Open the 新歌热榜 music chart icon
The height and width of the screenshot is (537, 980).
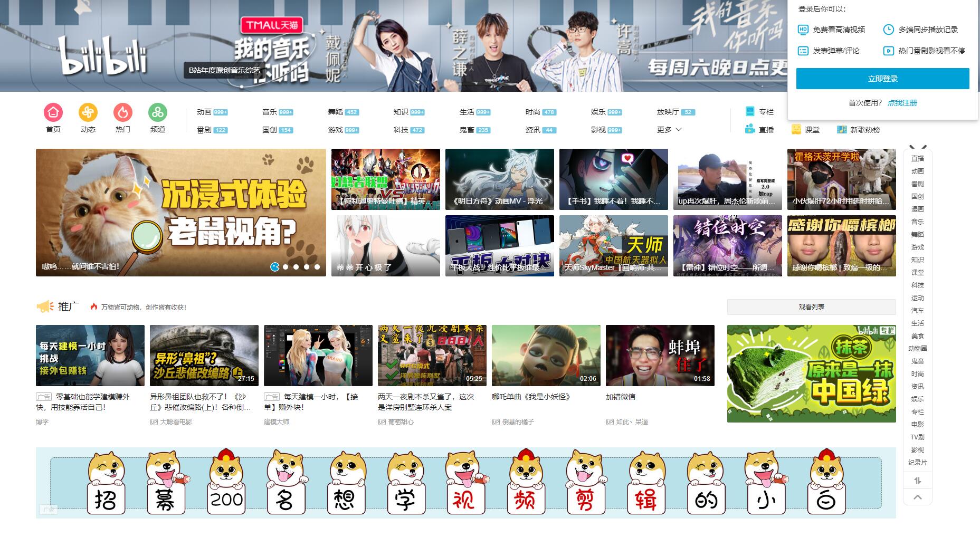841,129
